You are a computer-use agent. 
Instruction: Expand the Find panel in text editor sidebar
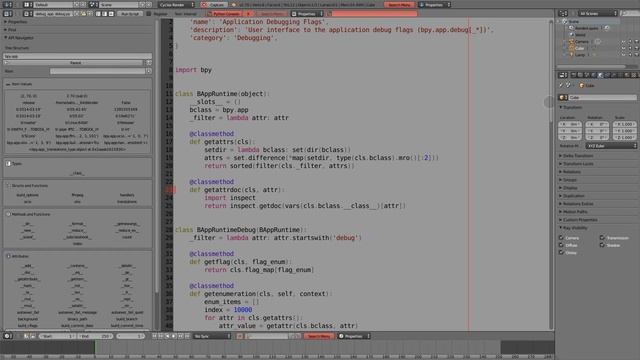[11, 30]
